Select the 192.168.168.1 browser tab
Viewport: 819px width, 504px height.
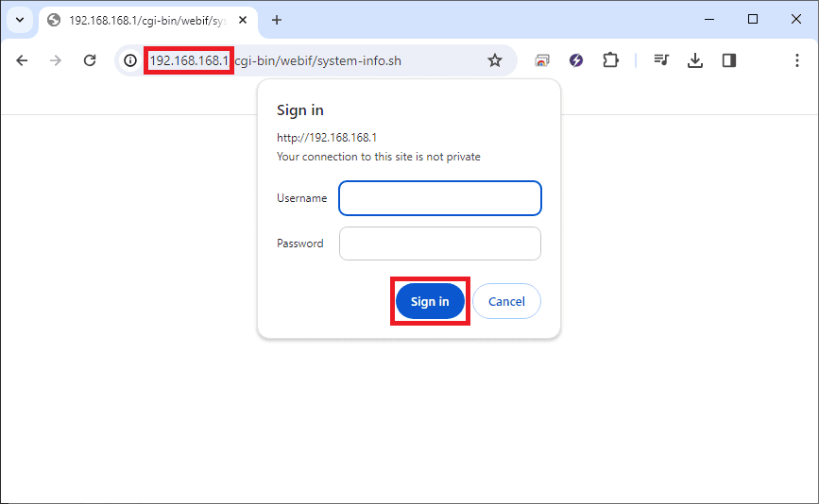[x=142, y=20]
